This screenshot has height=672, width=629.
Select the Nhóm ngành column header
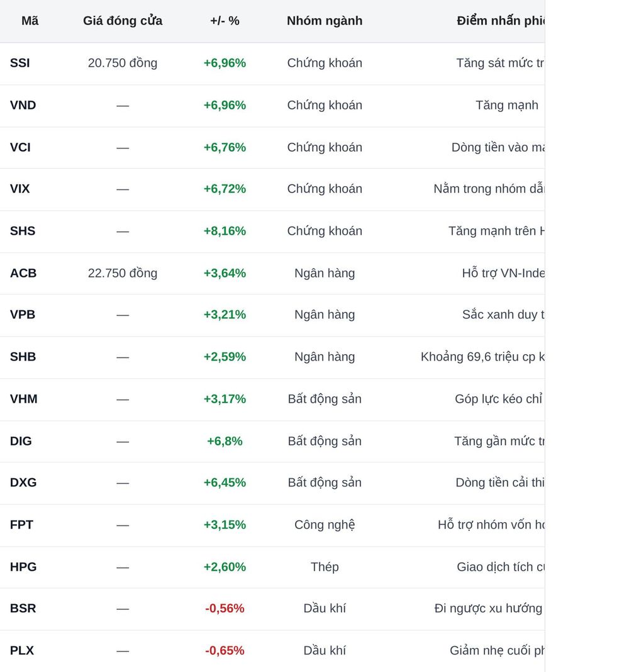325,21
